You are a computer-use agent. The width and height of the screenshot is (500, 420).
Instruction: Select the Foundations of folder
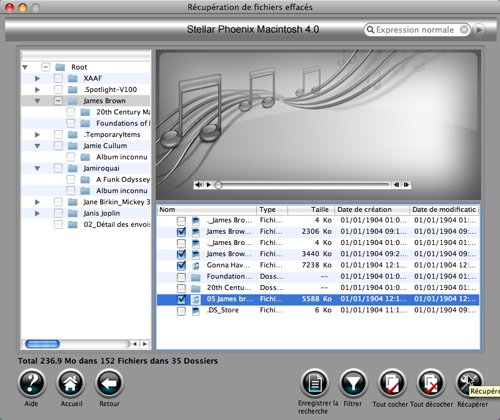[123, 123]
